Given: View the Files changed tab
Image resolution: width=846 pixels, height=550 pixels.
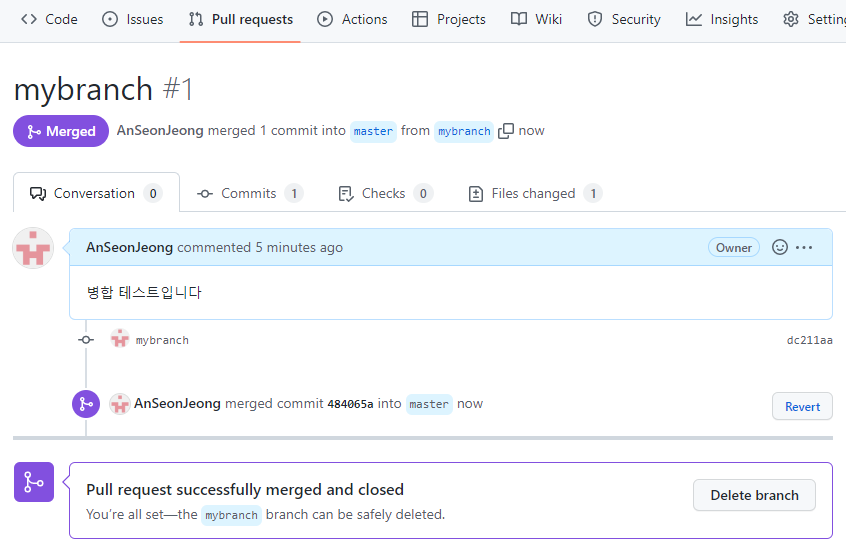Looking at the screenshot, I should pyautogui.click(x=535, y=193).
